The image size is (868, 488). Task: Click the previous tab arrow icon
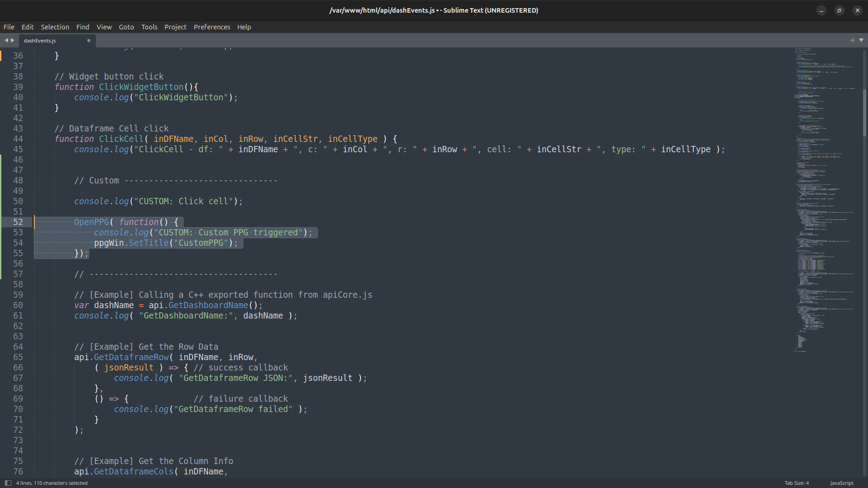coord(6,40)
